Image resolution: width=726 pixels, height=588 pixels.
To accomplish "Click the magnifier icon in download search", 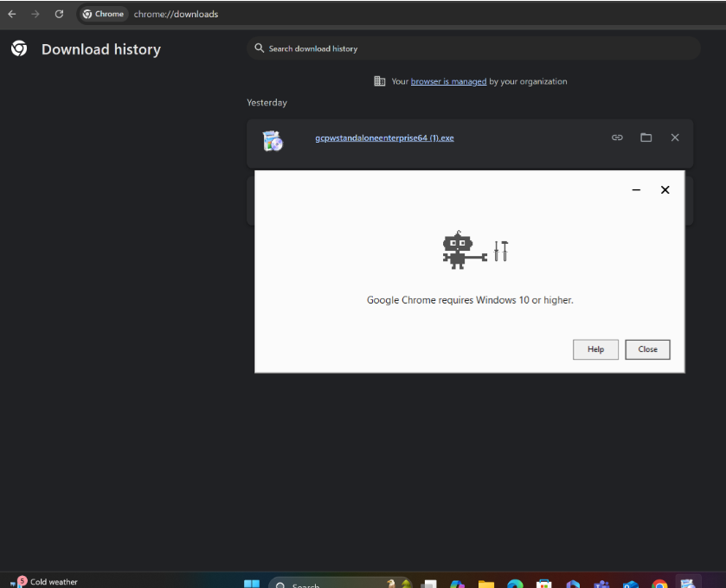I will pyautogui.click(x=260, y=48).
